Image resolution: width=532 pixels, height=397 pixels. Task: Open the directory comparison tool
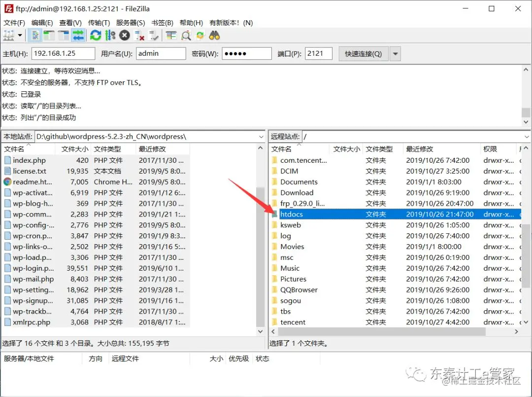click(x=186, y=35)
